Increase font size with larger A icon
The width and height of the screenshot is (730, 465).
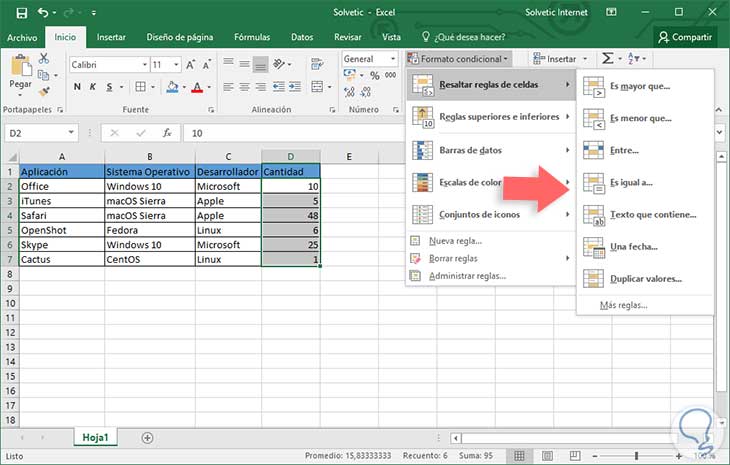point(190,65)
